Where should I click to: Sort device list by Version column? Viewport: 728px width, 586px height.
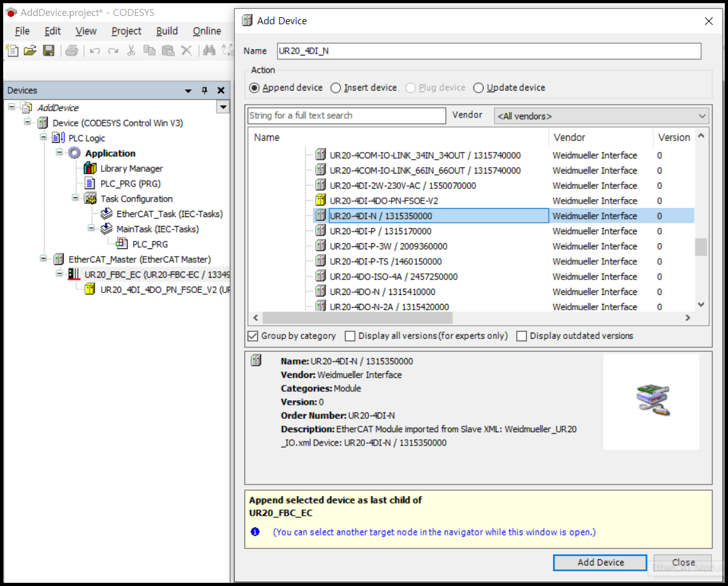pyautogui.click(x=674, y=137)
